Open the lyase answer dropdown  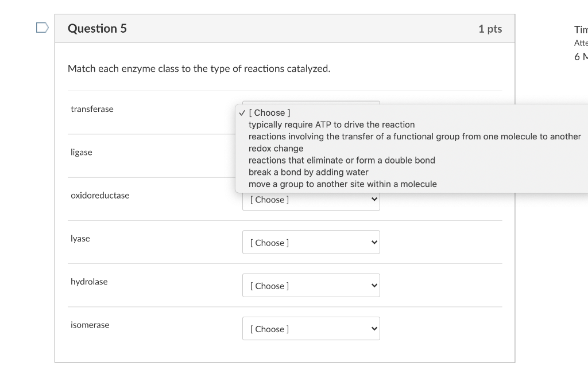pos(311,242)
